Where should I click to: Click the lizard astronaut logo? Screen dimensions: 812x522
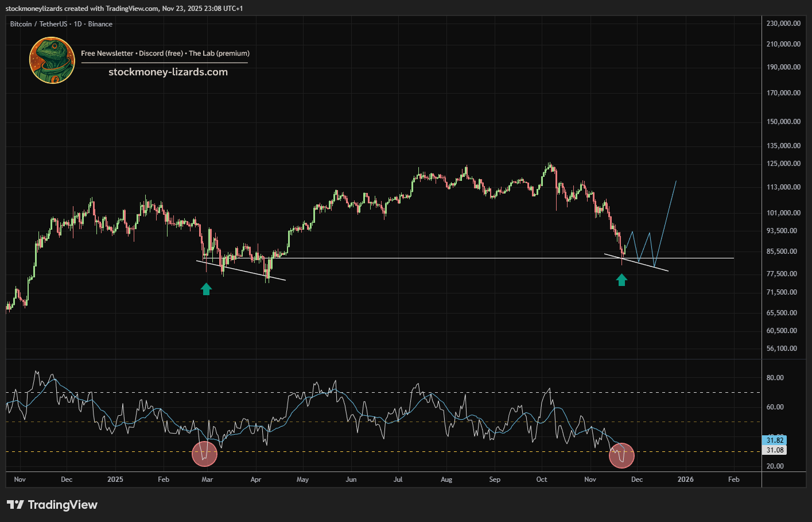(x=52, y=60)
